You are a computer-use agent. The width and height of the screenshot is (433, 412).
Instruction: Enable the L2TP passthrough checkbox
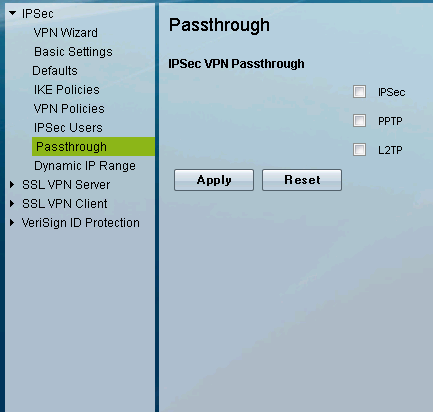click(359, 150)
